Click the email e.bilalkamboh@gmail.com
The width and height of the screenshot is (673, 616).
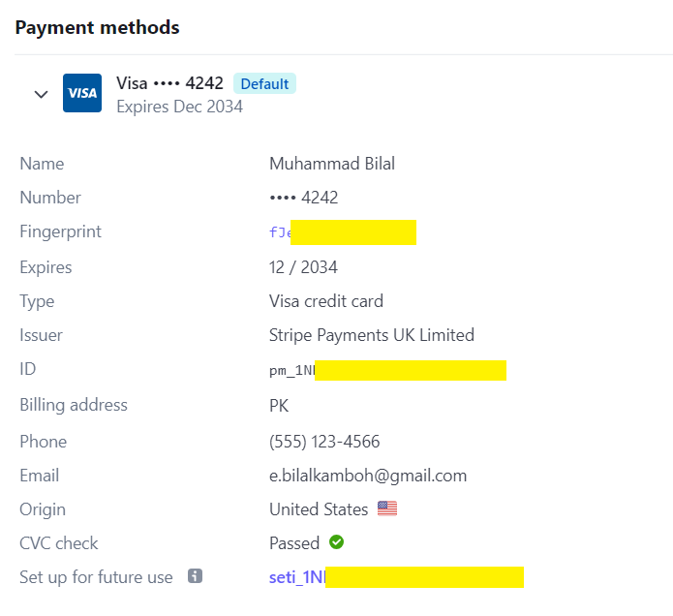point(368,476)
